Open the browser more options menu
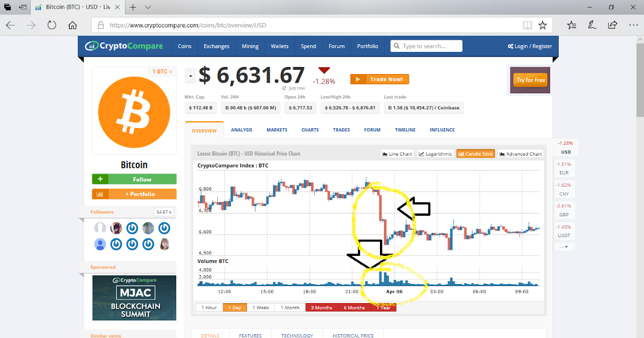Viewport: 644px width, 338px height. coord(632,25)
